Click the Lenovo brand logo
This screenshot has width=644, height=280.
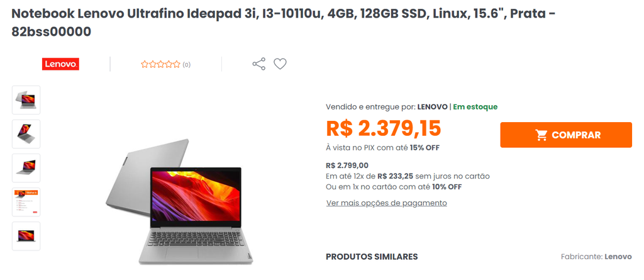tap(60, 64)
